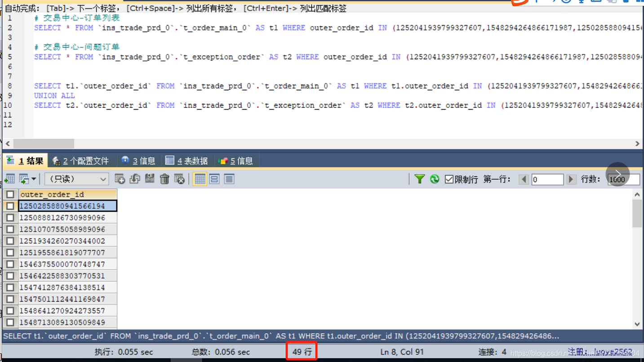Check the row box for 1546422588303770531

[x=10, y=276]
